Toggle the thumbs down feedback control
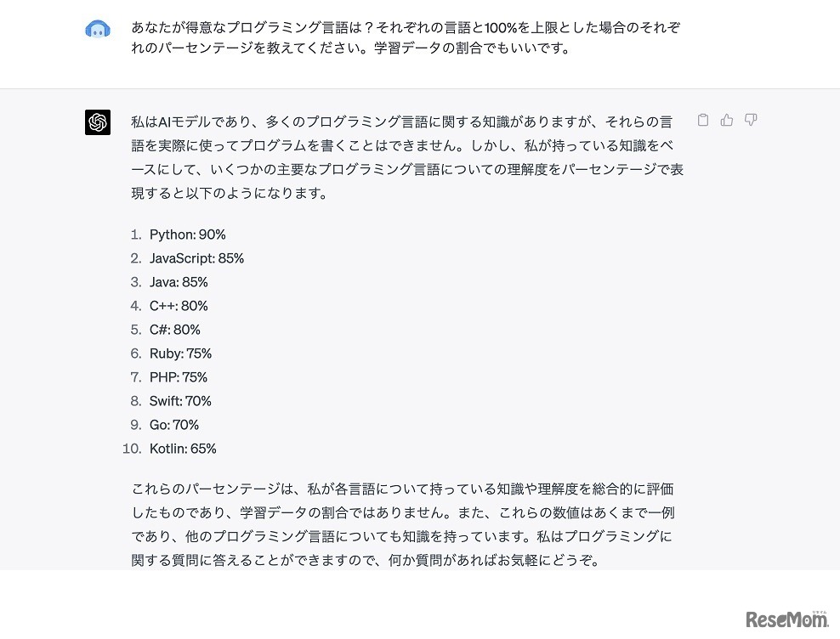Image resolution: width=840 pixels, height=639 pixels. coord(750,120)
